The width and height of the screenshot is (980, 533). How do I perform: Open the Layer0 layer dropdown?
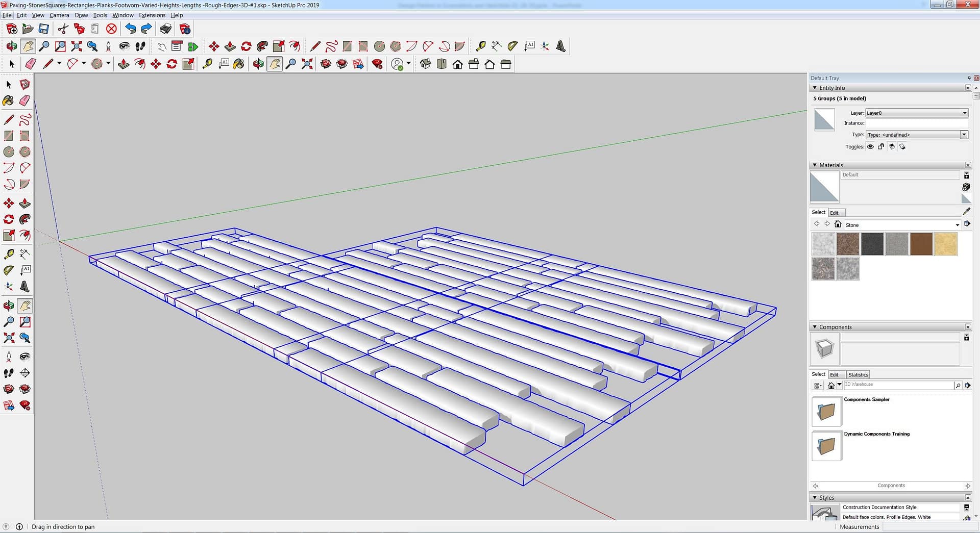point(917,113)
